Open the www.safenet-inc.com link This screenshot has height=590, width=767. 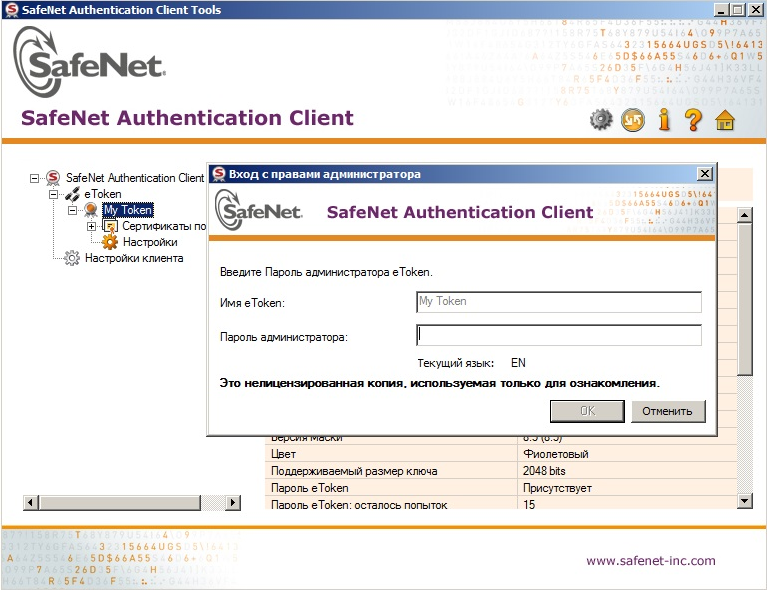651,561
